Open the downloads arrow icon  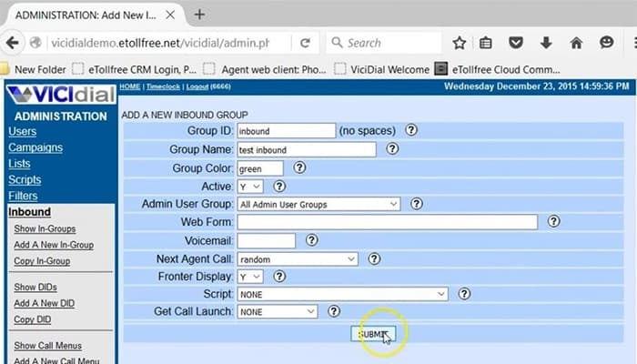point(546,43)
